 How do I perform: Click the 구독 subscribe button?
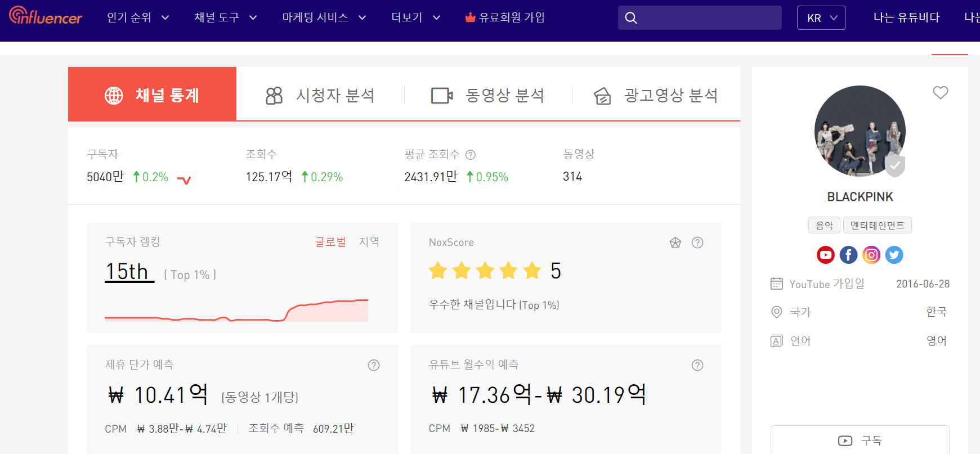(860, 440)
